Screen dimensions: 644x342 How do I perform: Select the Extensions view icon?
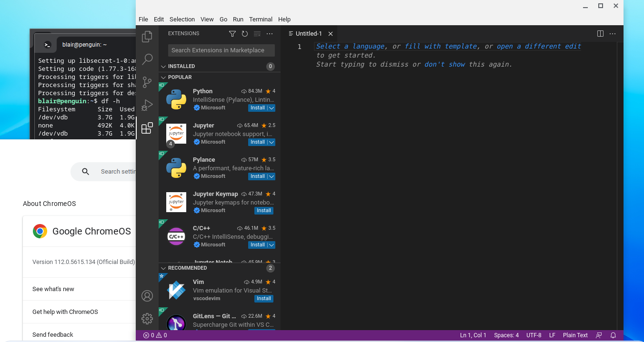click(x=147, y=128)
